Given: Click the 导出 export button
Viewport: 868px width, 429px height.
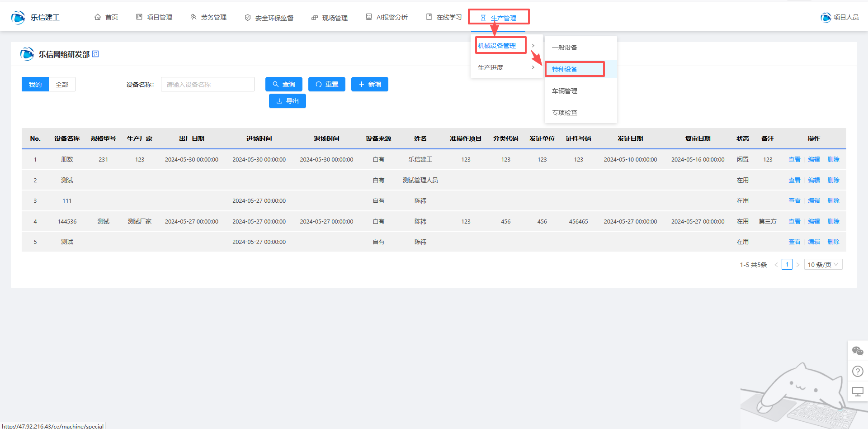Looking at the screenshot, I should [288, 101].
